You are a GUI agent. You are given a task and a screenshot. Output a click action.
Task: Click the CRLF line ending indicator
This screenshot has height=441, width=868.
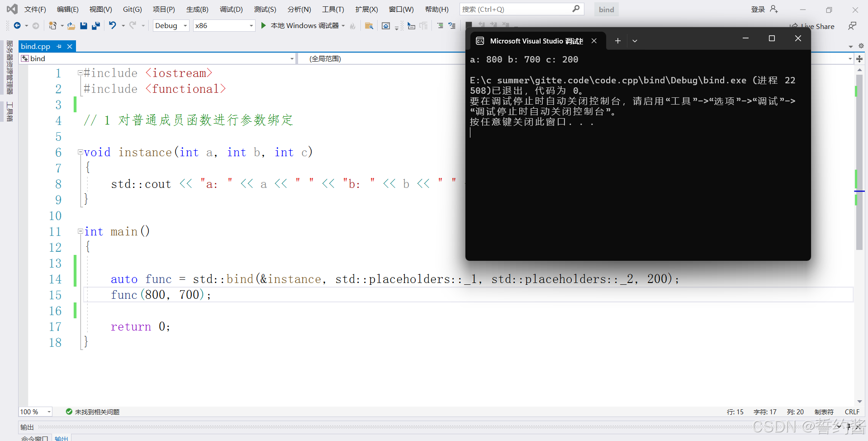point(852,412)
